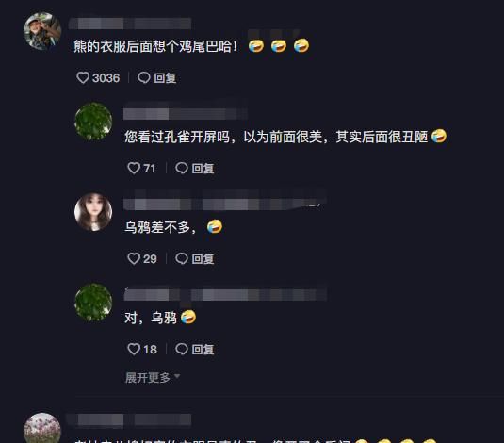The width and height of the screenshot is (504, 443).
Task: Open blurred username above 熊的衣服 comment
Action: tap(130, 24)
